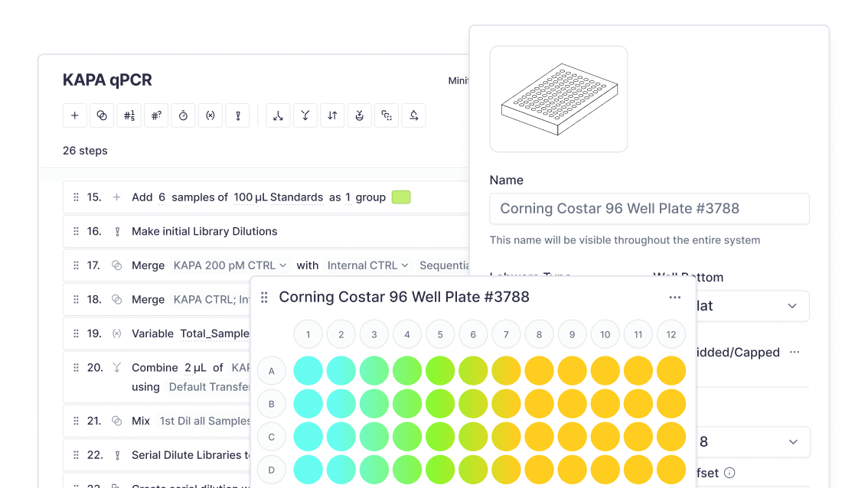Click the plus icon in step 15
Screen dimensions: 868x488
point(117,197)
